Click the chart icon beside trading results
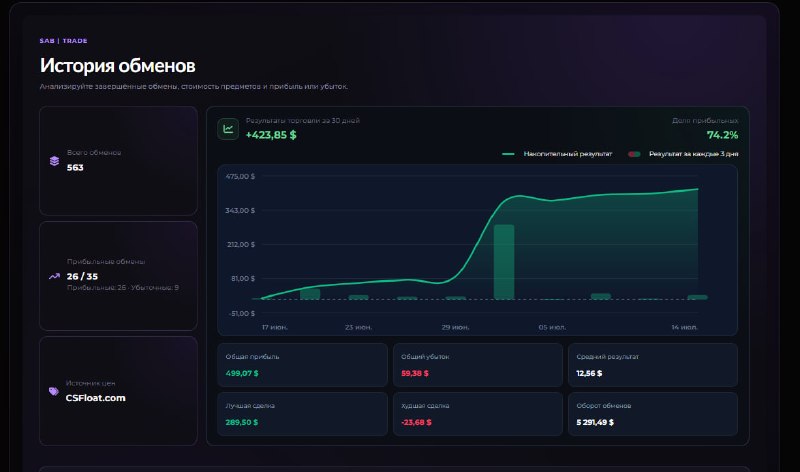Viewport: 800px width, 472px height. pyautogui.click(x=228, y=129)
